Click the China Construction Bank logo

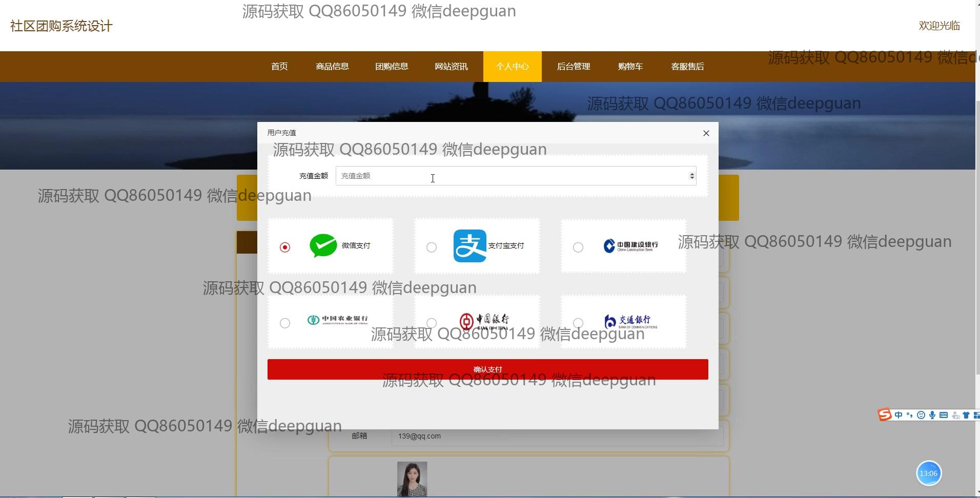coord(630,246)
